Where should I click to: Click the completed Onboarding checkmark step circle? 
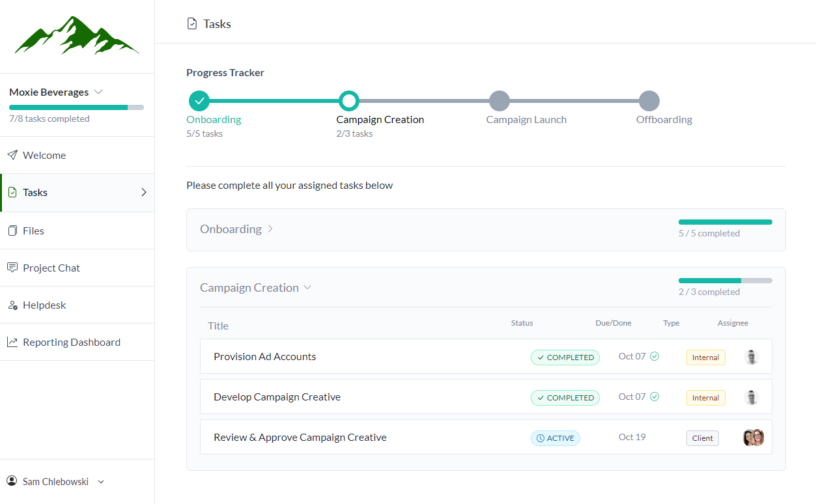coord(199,101)
